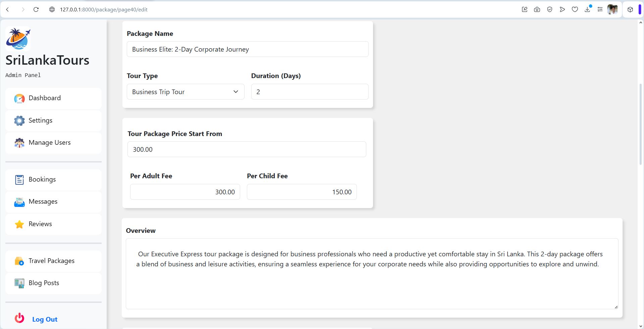Click the Package Name label
The width and height of the screenshot is (644, 329).
pyautogui.click(x=150, y=34)
